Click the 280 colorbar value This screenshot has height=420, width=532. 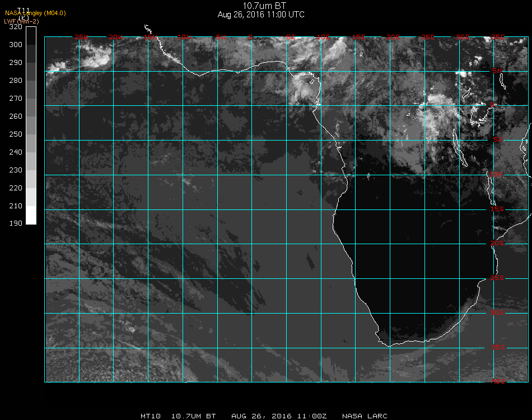(x=16, y=81)
